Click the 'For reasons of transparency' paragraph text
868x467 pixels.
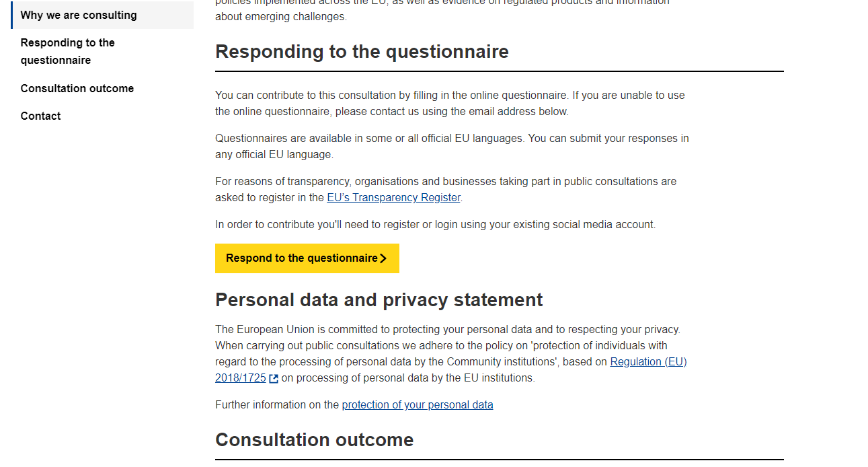(446, 189)
